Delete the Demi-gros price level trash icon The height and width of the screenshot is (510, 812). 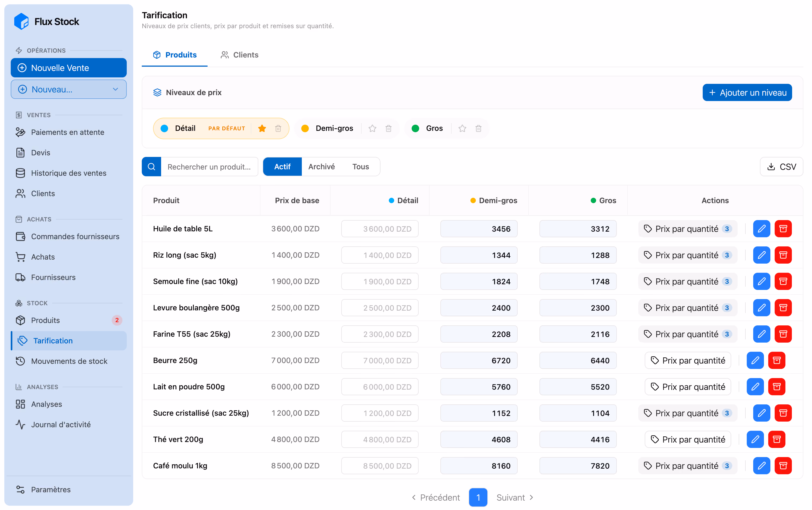(x=388, y=128)
